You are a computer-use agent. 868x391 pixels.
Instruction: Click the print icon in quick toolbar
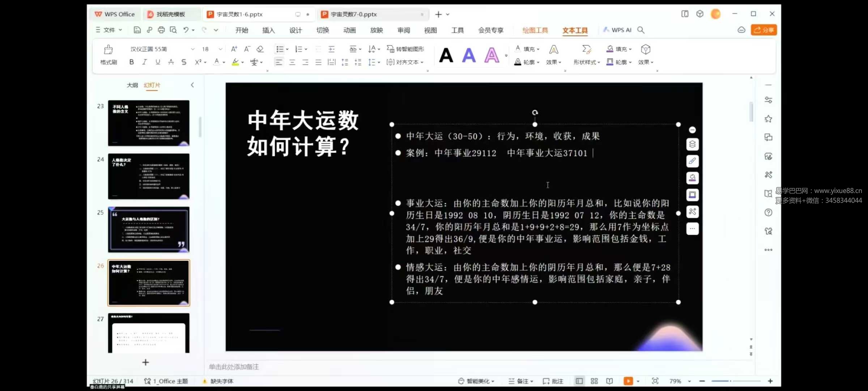pos(161,30)
